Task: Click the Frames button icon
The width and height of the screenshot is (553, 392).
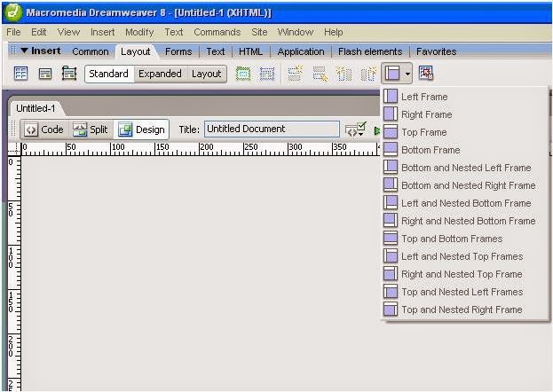Action: coord(392,74)
